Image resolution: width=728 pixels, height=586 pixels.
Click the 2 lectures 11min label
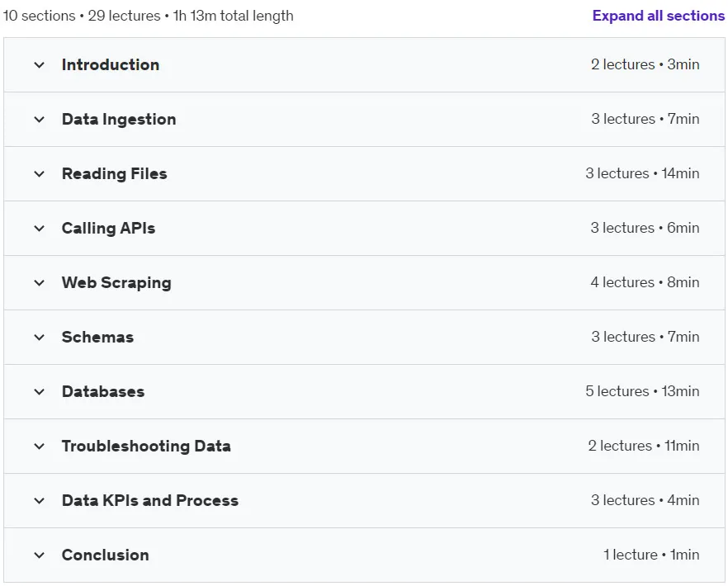pos(644,446)
